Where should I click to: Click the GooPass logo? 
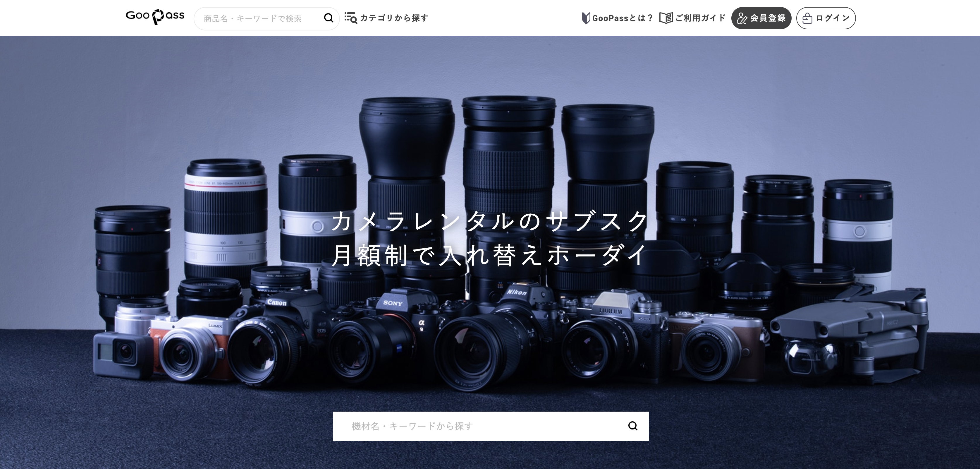click(155, 17)
